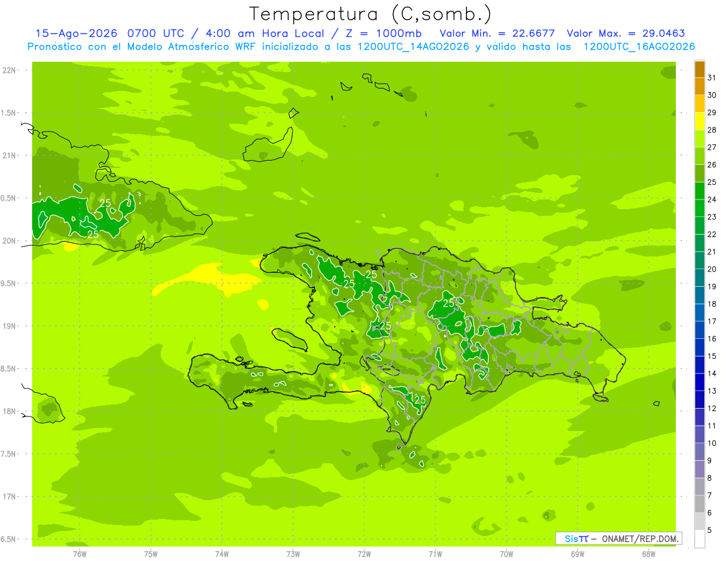Click the white color-bar segment below 5
The image size is (728, 562).
[x=699, y=539]
